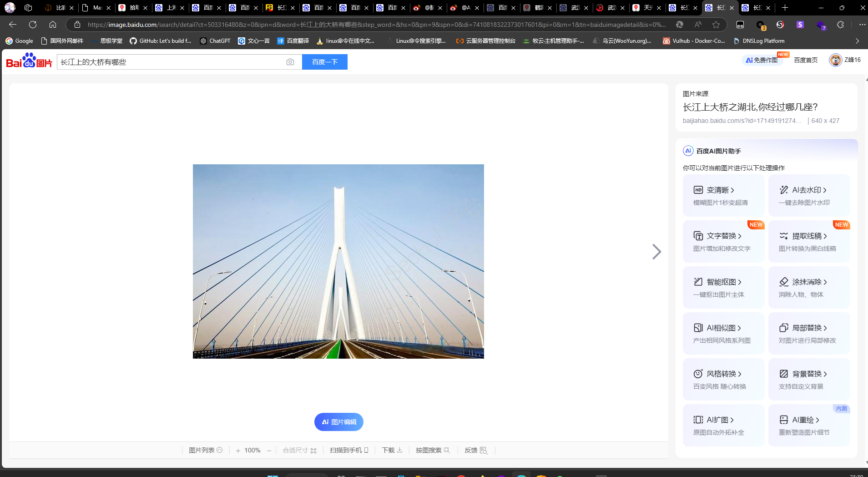Open Vulhub Docker-Compose bookmark
The image size is (868, 477).
pyautogui.click(x=694, y=41)
